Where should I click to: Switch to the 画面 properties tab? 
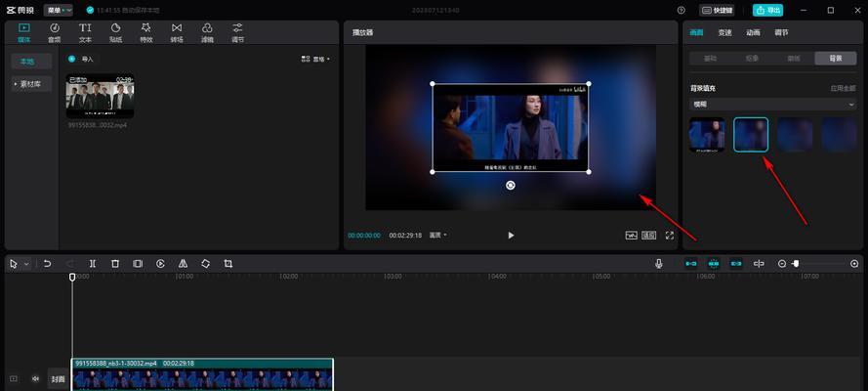(x=696, y=32)
